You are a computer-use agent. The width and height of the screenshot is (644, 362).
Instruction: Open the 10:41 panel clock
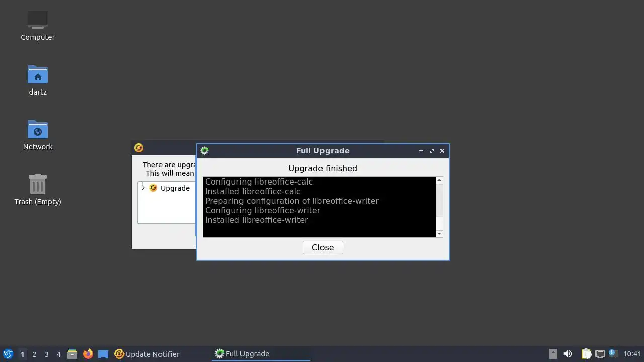[632, 354]
